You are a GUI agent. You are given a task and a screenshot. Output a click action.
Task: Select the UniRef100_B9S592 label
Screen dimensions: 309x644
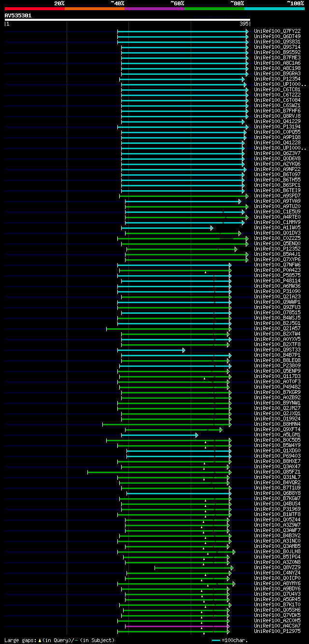pyautogui.click(x=277, y=52)
